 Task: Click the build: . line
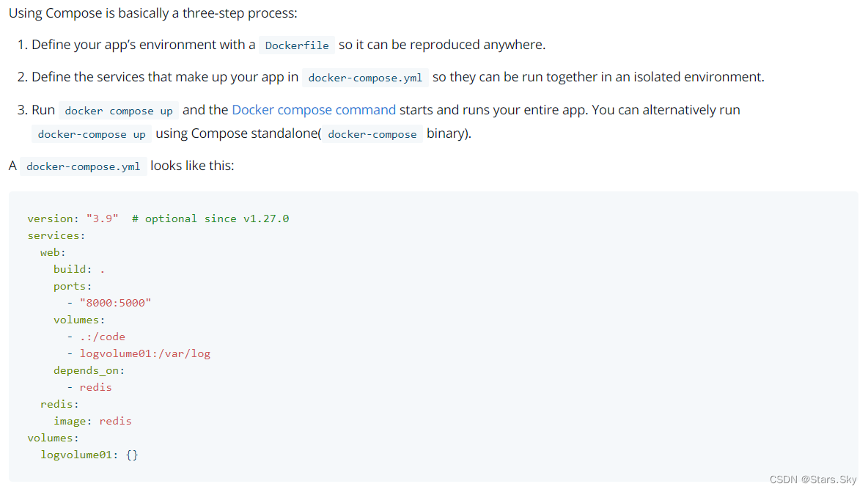click(77, 268)
